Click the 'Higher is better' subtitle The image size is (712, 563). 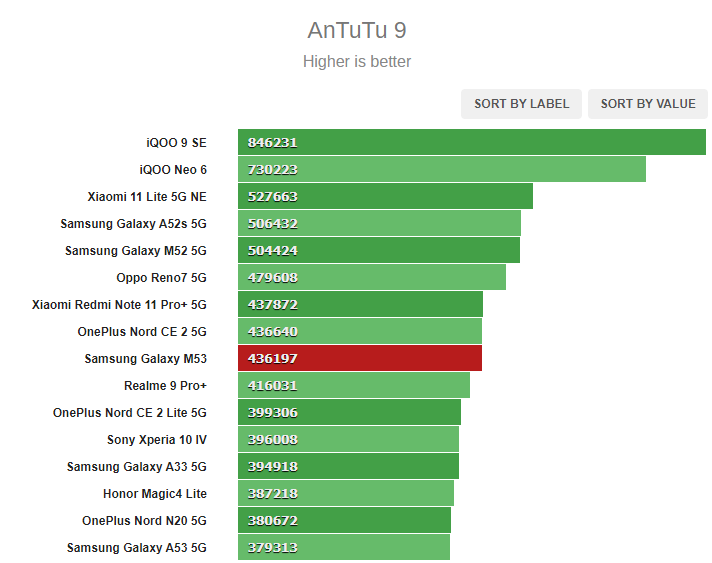357,61
